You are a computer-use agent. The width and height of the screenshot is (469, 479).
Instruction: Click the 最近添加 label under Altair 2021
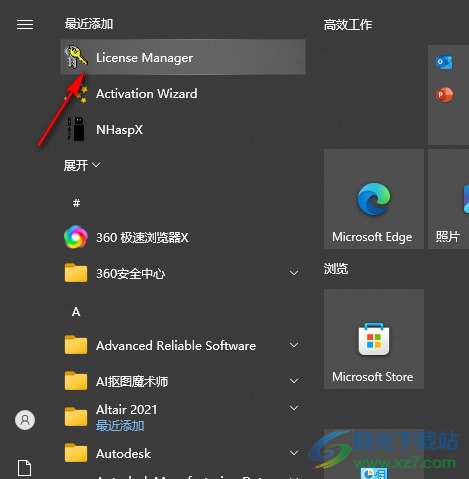(120, 426)
